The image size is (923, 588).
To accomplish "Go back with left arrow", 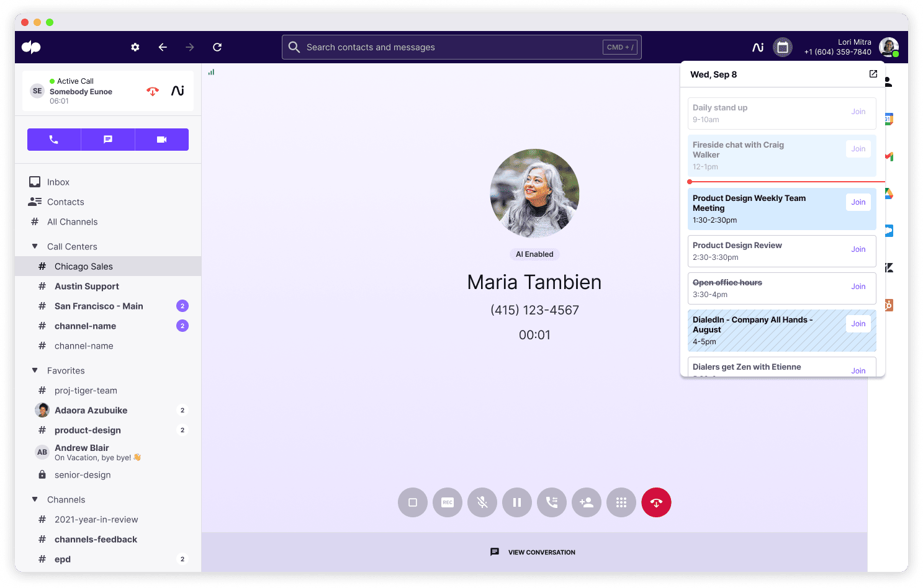I will click(x=163, y=47).
